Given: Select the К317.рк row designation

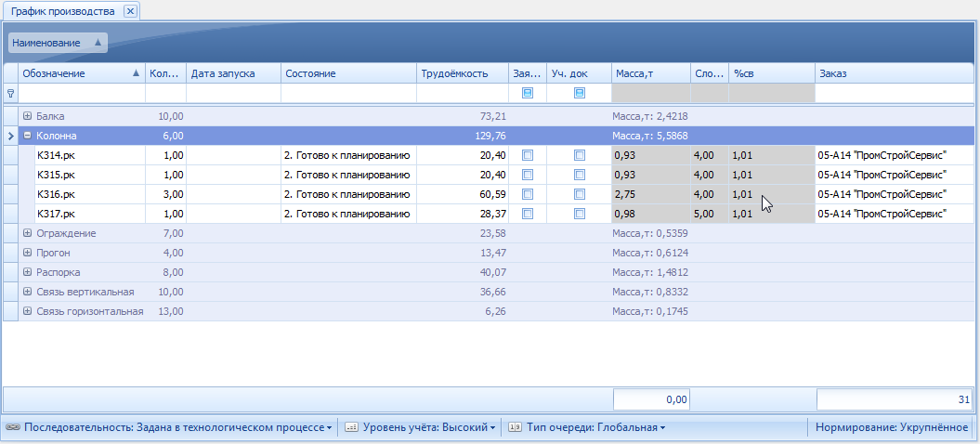Looking at the screenshot, I should (57, 214).
